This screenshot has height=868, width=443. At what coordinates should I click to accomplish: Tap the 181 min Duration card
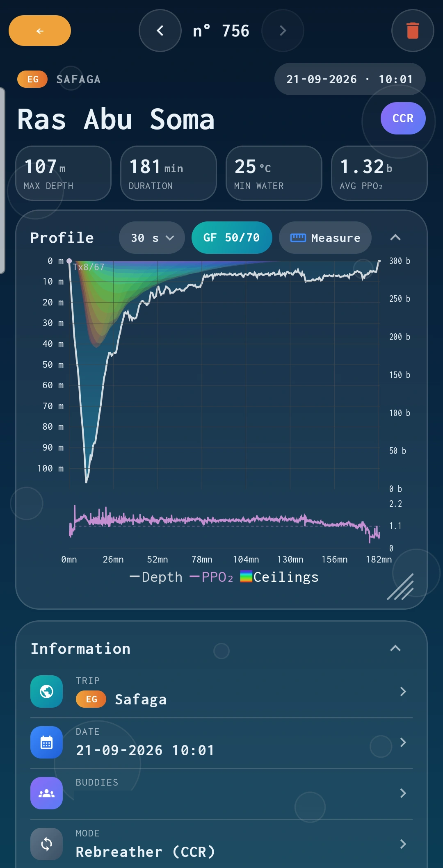point(169,173)
